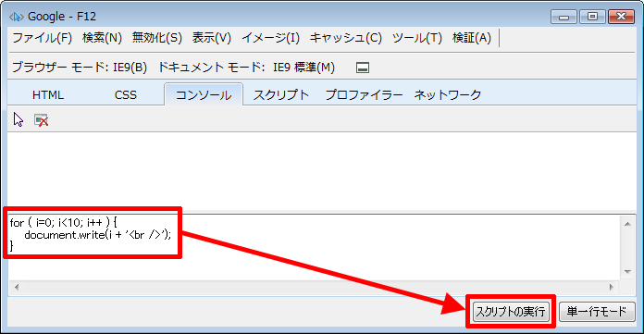Open the キャッシュ(C) menu

(x=346, y=38)
